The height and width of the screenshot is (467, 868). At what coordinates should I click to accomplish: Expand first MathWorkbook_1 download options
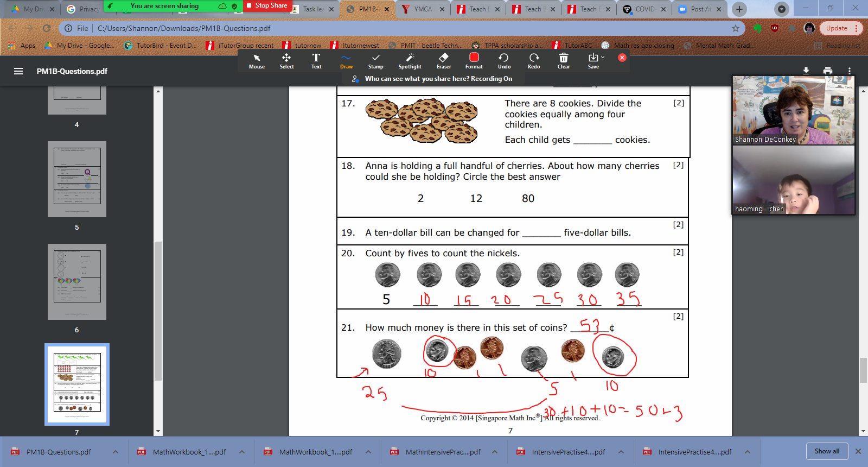tap(242, 452)
